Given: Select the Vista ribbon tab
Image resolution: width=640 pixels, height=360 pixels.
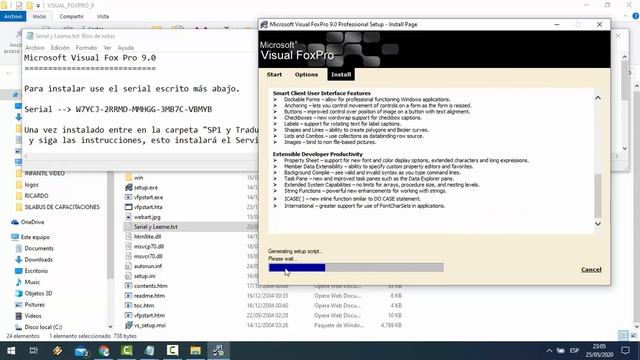Looking at the screenshot, I should coord(103,16).
